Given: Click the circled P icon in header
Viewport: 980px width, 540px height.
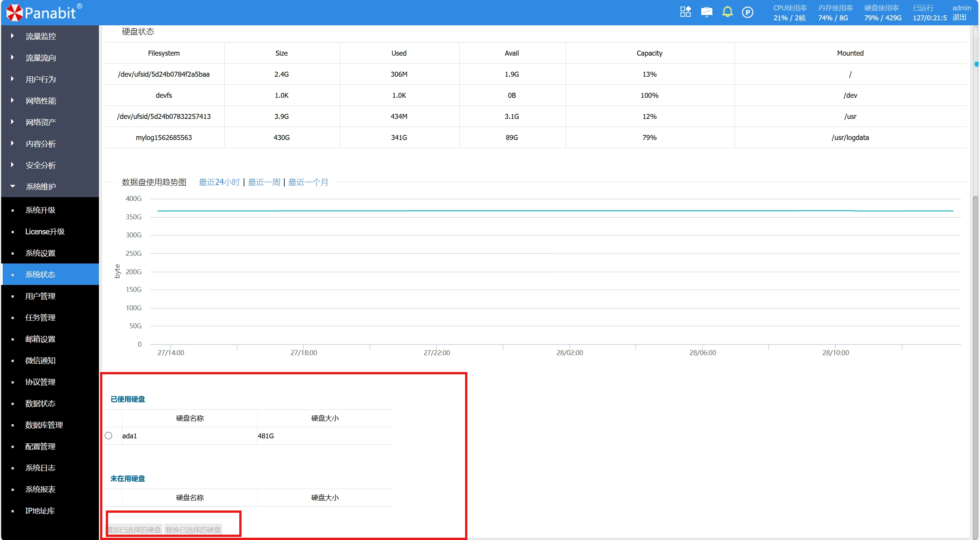Looking at the screenshot, I should pyautogui.click(x=747, y=12).
